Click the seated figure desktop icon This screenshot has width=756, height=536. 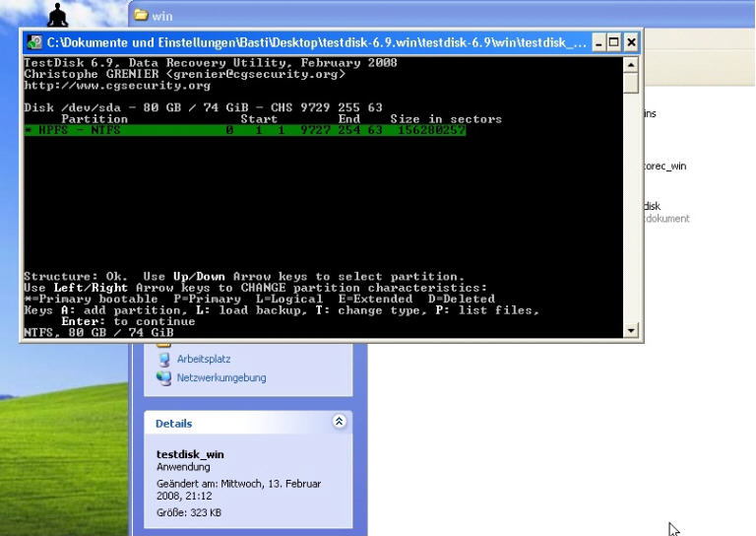[x=58, y=15]
